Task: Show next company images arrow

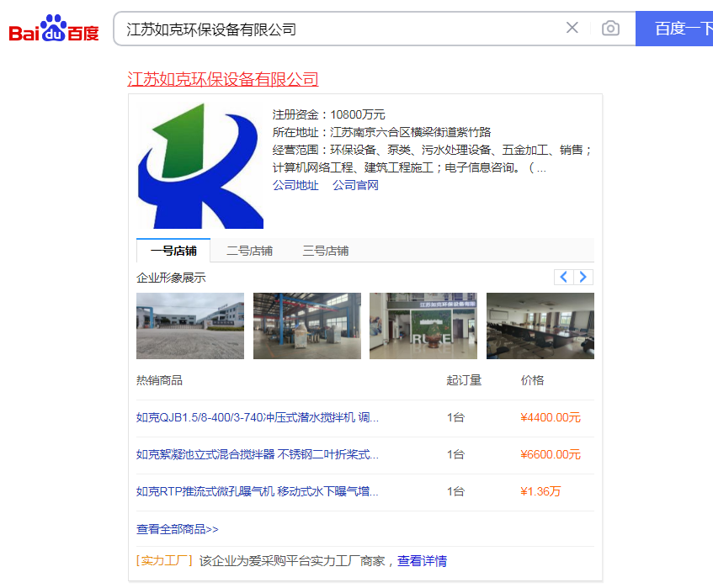Action: (583, 277)
